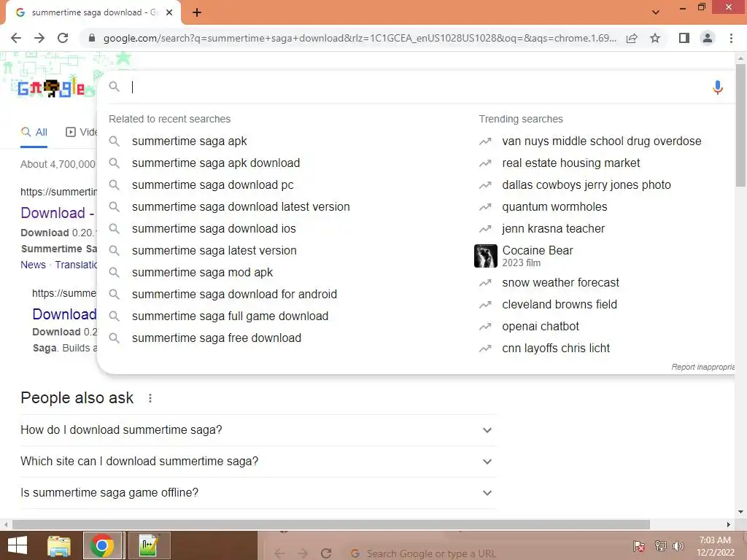
Task: Choose suggestion summertime saga apk
Action: [189, 141]
